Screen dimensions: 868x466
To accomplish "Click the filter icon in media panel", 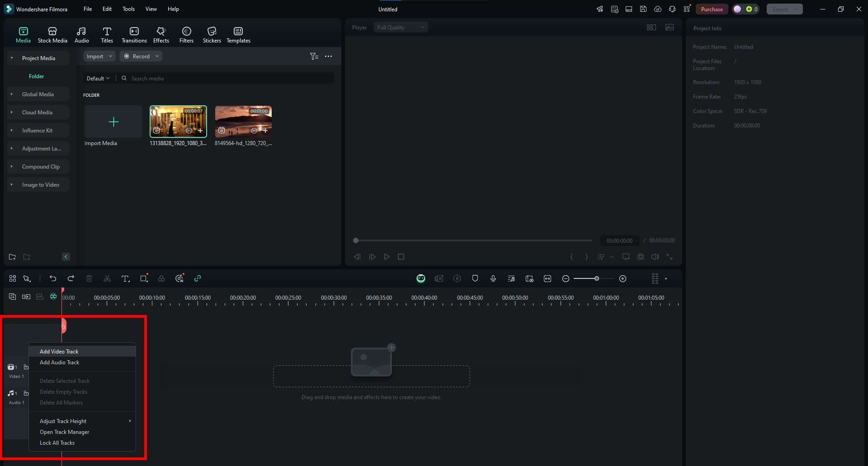I will point(314,56).
